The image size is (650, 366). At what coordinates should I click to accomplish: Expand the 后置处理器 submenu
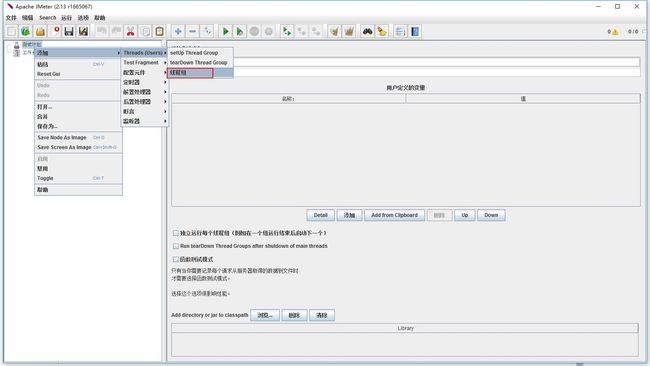(144, 102)
